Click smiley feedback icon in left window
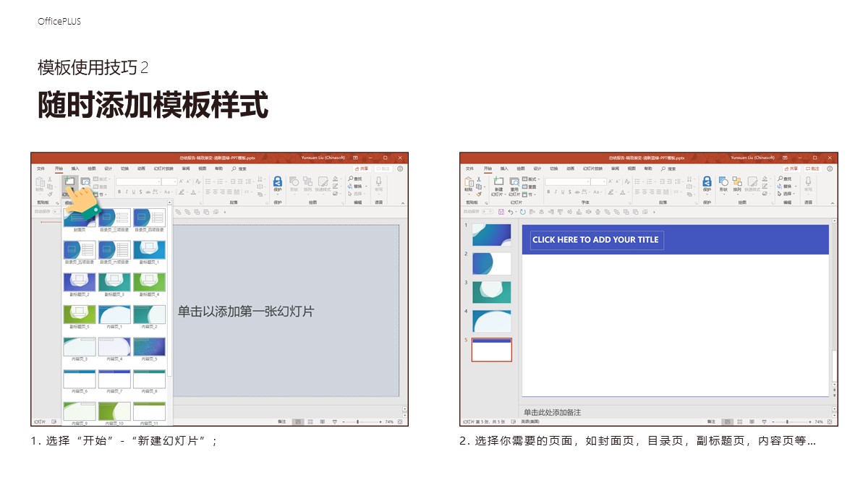Viewport: 868px width, 488px height. pyautogui.click(x=401, y=168)
